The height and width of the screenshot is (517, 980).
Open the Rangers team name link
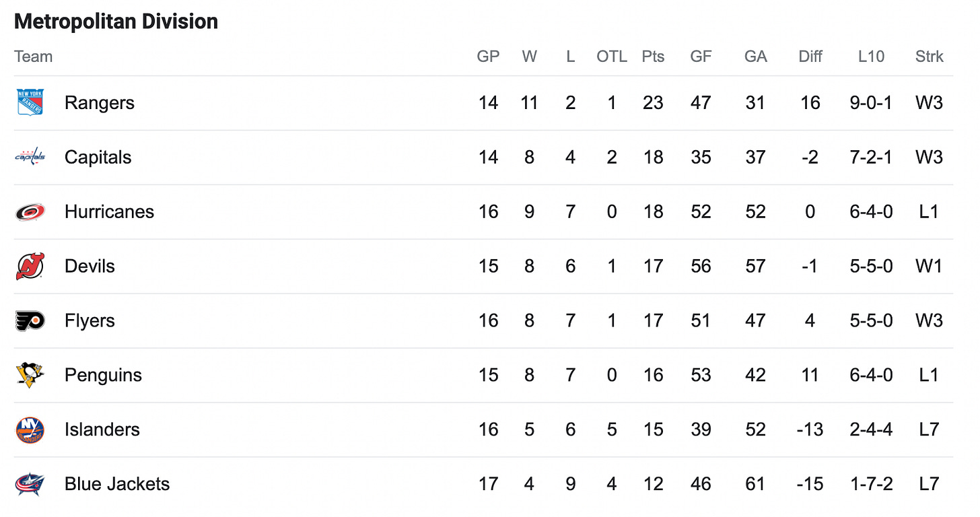click(x=100, y=103)
